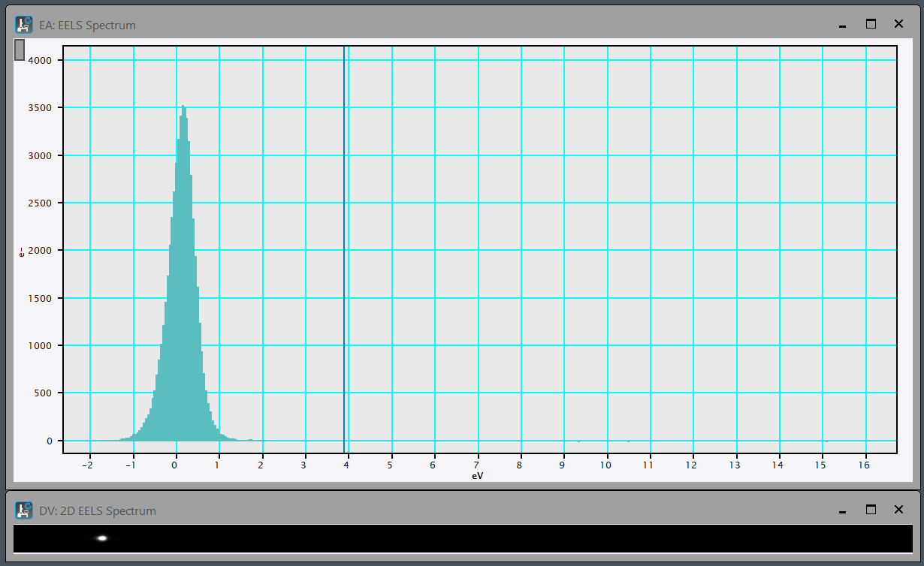Screen dimensions: 924x566
Task: Click the top of the zero-loss peak
Action: pos(183,107)
